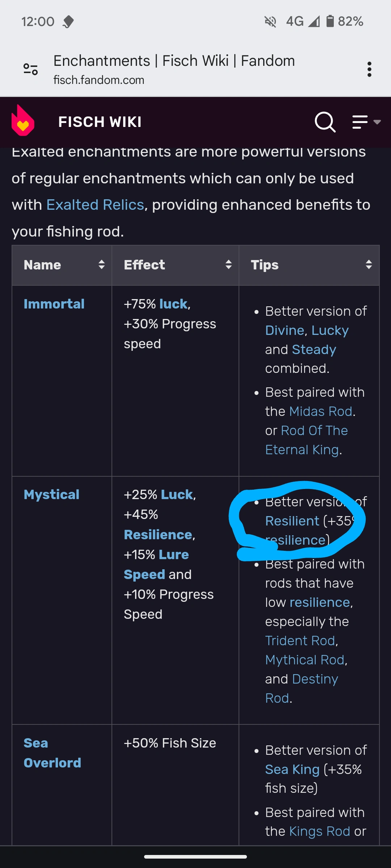Viewport: 391px width, 868px height.
Task: Open the Immortal enchantment page
Action: tap(54, 304)
